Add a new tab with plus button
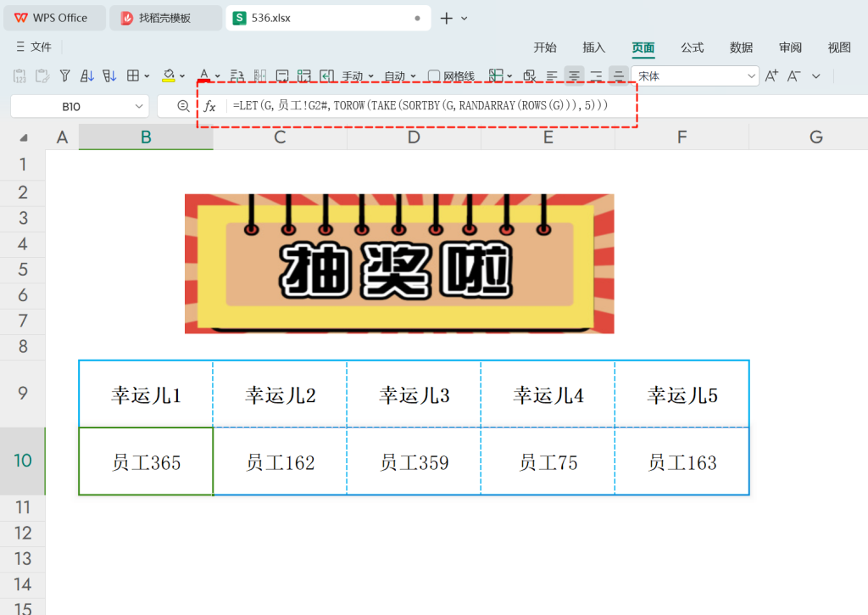The width and height of the screenshot is (868, 615). 446,19
